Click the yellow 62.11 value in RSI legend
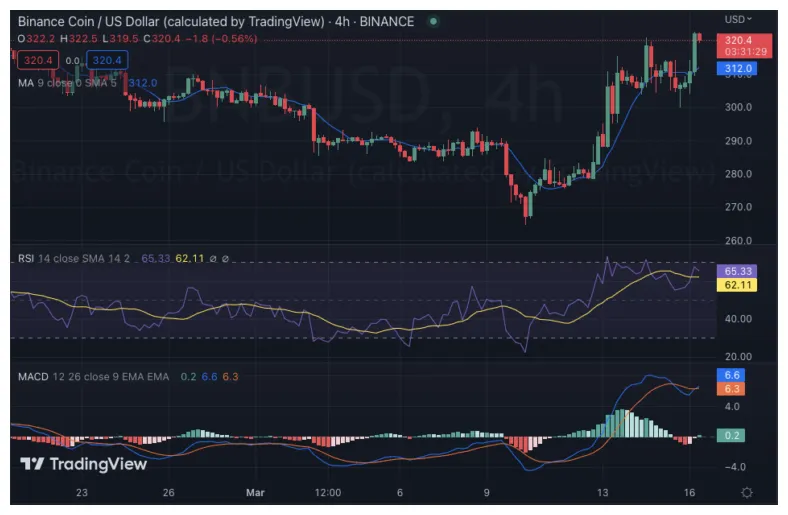Screen dimensions: 788x515 tap(190, 258)
